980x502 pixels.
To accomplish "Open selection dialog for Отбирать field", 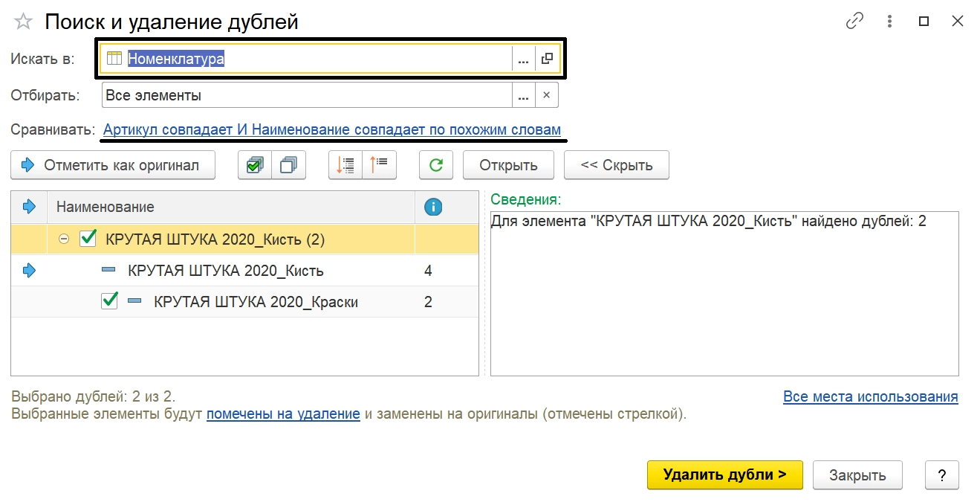I will point(523,95).
